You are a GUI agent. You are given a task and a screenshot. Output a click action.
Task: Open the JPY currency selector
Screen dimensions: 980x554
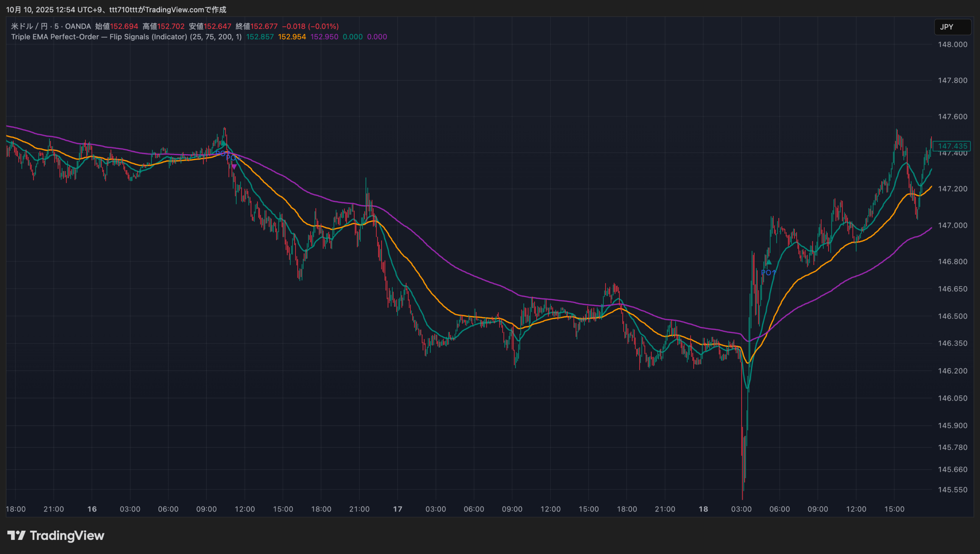click(952, 27)
